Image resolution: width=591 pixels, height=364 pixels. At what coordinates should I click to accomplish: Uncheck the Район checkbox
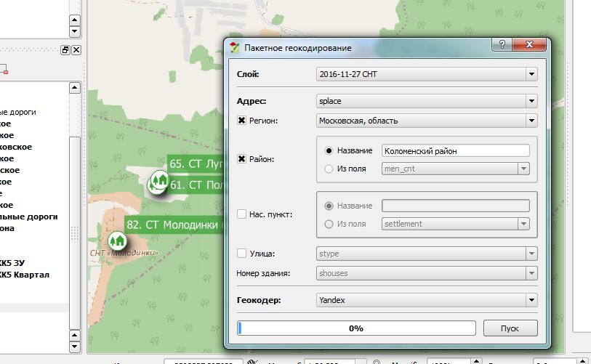click(x=241, y=159)
